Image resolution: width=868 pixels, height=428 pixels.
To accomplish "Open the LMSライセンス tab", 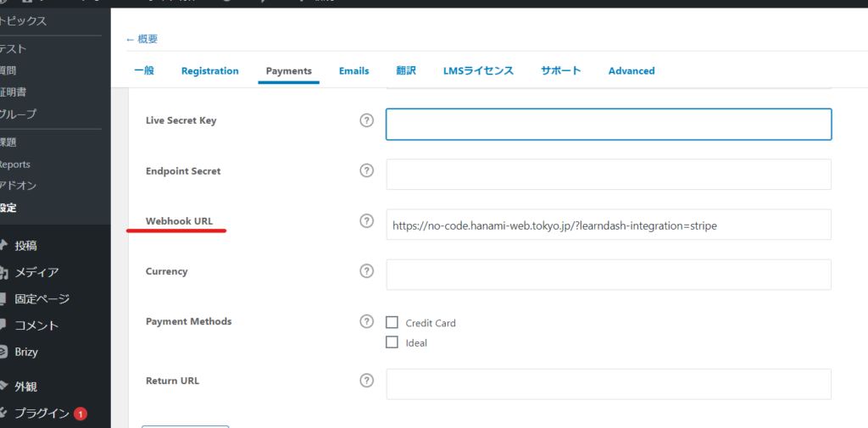I will (478, 71).
